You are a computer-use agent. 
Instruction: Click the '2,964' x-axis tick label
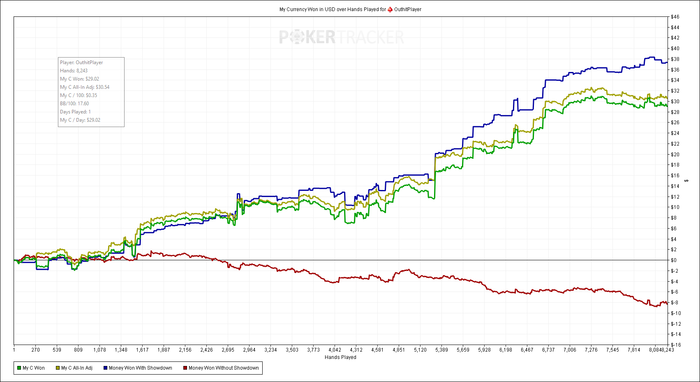pyautogui.click(x=249, y=351)
